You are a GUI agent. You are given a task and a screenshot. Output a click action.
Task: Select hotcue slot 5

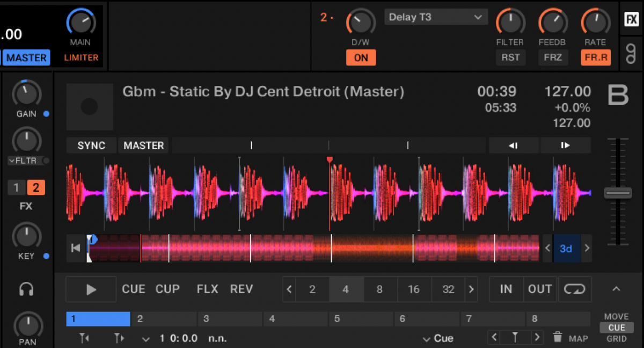pyautogui.click(x=361, y=319)
